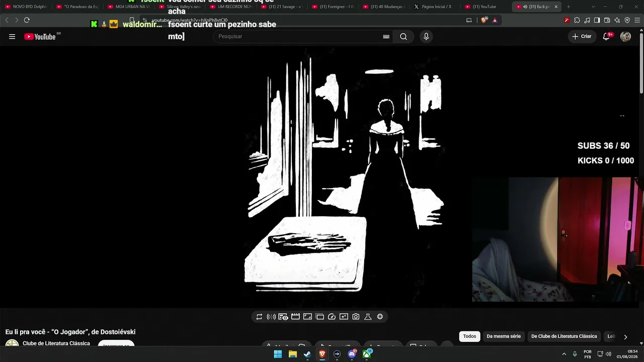The width and height of the screenshot is (644, 362).
Task: Open the Leo AI sparkle icon
Action: [x=617, y=20]
